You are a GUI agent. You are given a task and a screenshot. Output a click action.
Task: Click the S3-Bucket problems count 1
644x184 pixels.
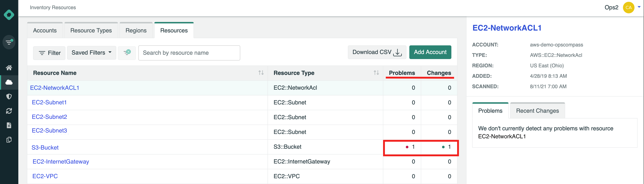tap(413, 147)
